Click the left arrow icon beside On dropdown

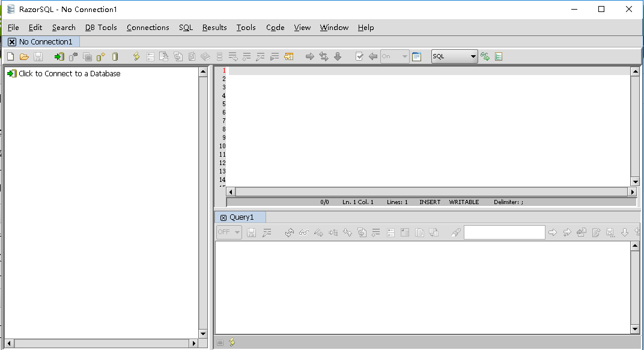tap(373, 56)
